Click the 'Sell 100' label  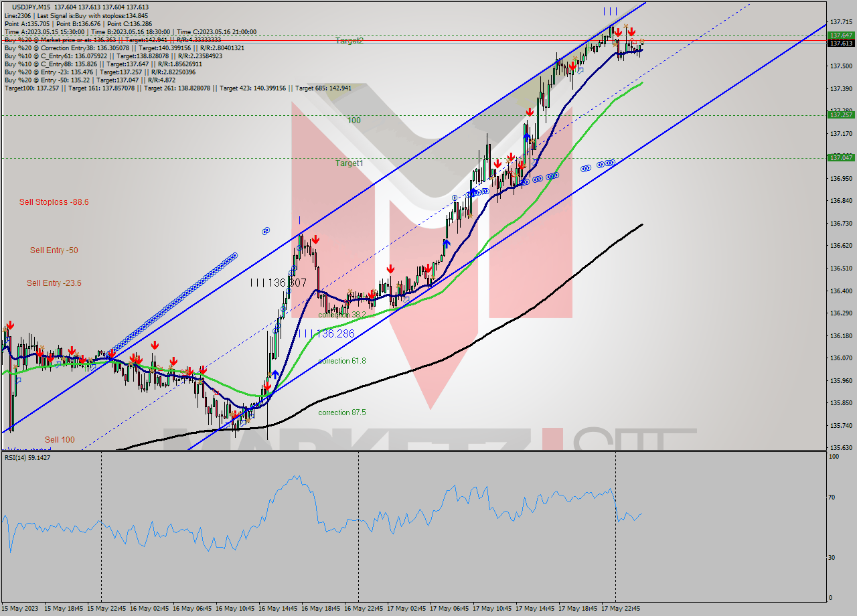coord(60,440)
